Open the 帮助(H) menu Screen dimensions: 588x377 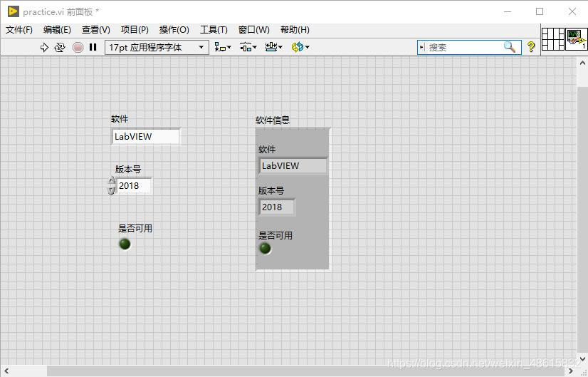(295, 30)
